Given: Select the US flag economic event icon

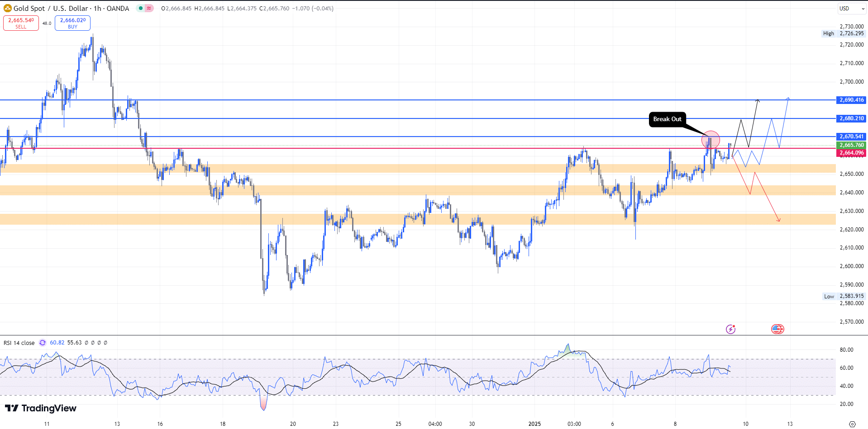Looking at the screenshot, I should point(777,329).
